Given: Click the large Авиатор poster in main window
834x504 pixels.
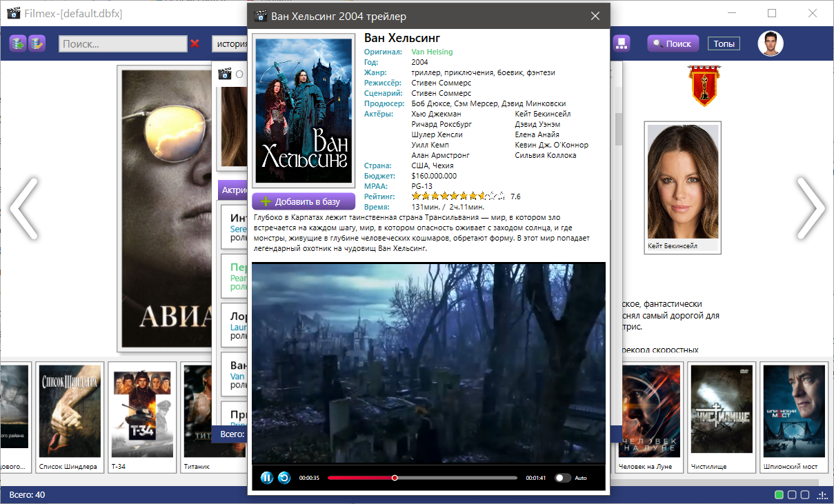Looking at the screenshot, I should click(166, 208).
